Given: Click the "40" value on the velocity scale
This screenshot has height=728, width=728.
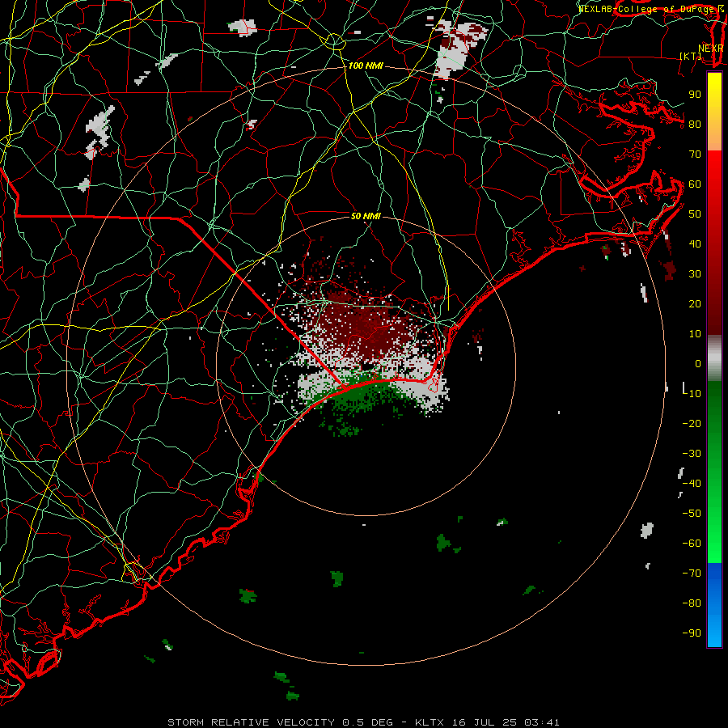Looking at the screenshot, I should (695, 244).
